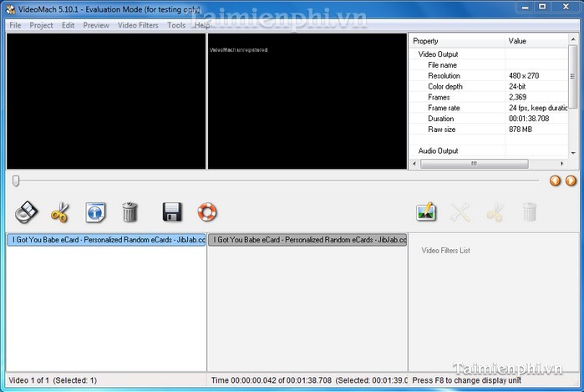The width and height of the screenshot is (584, 392).
Task: Open the File menu
Action: tap(15, 25)
